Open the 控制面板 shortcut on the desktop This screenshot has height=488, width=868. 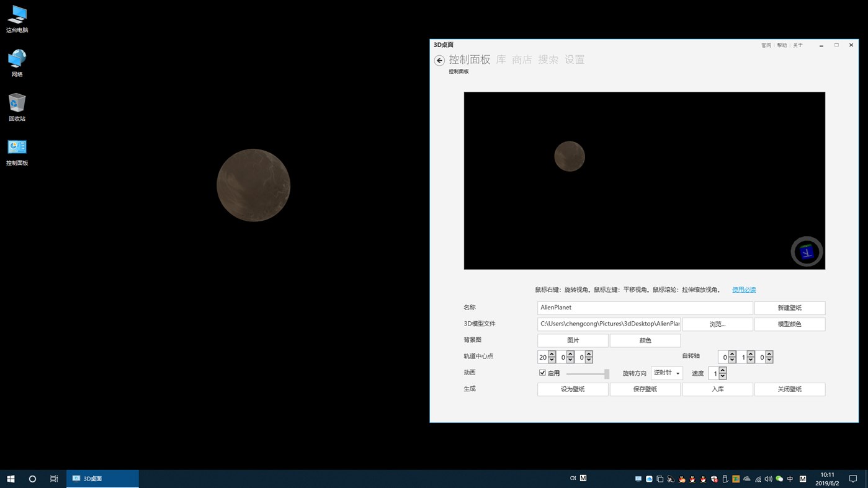(x=17, y=149)
